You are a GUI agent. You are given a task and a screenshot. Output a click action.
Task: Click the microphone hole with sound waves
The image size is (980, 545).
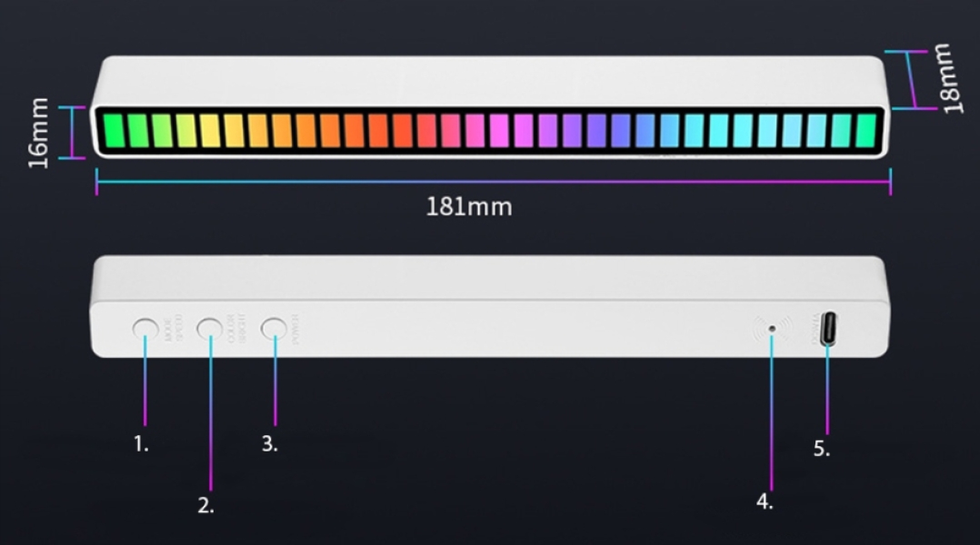coord(772,328)
